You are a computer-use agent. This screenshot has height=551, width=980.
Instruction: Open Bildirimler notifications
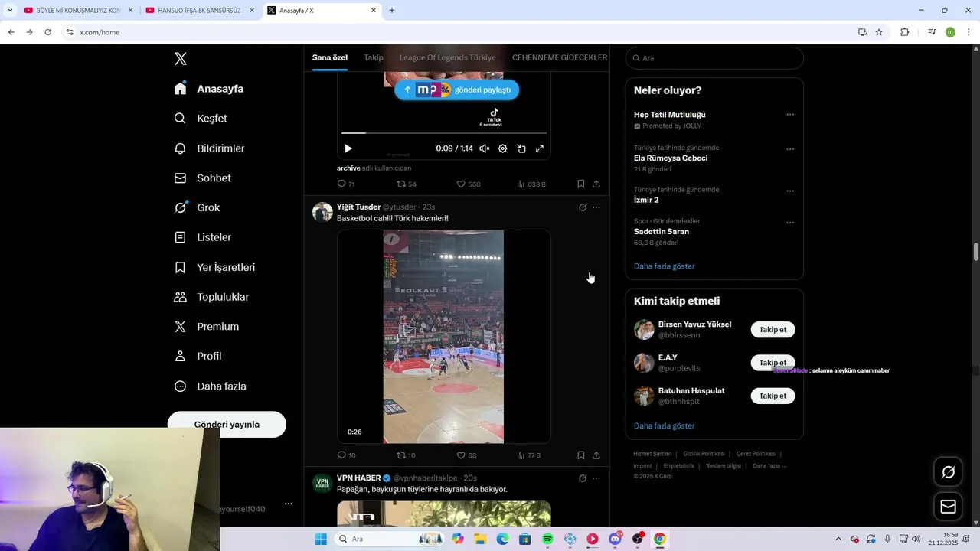coord(209,148)
